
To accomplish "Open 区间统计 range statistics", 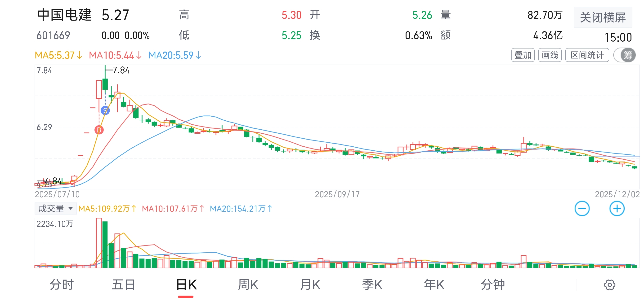I will 587,55.
